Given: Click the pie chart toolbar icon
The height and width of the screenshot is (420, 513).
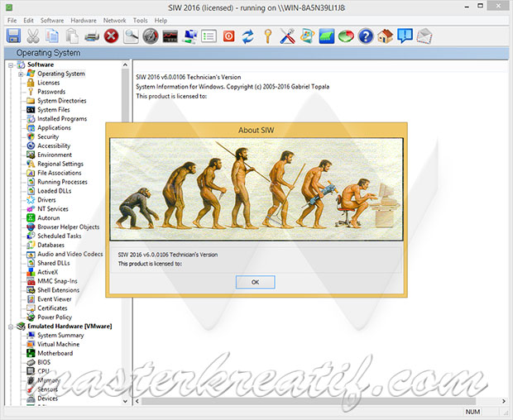Looking at the screenshot, I should (346, 36).
